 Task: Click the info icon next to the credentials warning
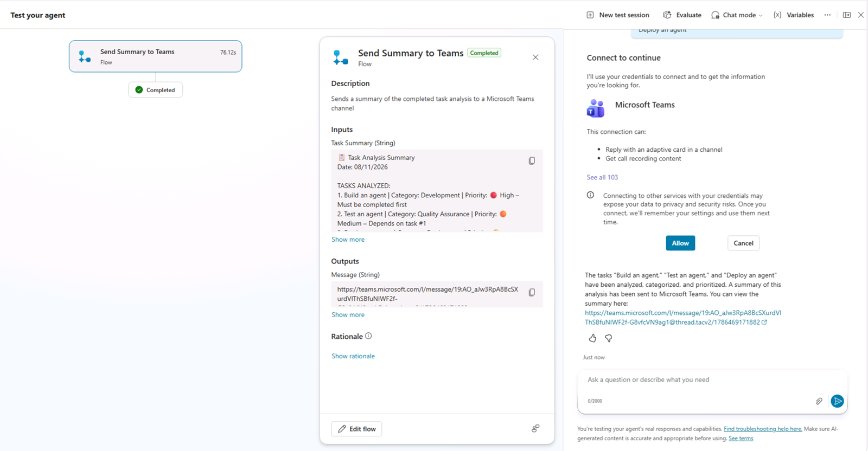point(590,195)
